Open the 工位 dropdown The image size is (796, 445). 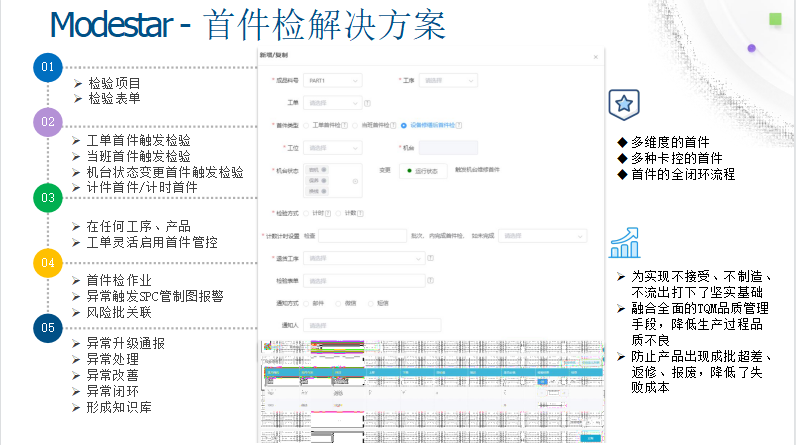[333, 148]
